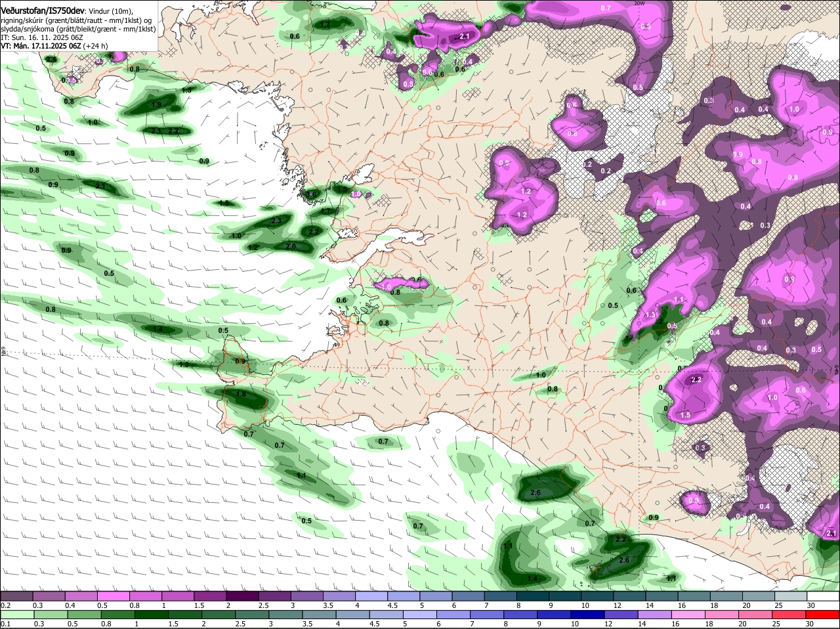Pick upper legend swatch between 3.5 and 4
Screen dimensions: 840x629
point(339,595)
